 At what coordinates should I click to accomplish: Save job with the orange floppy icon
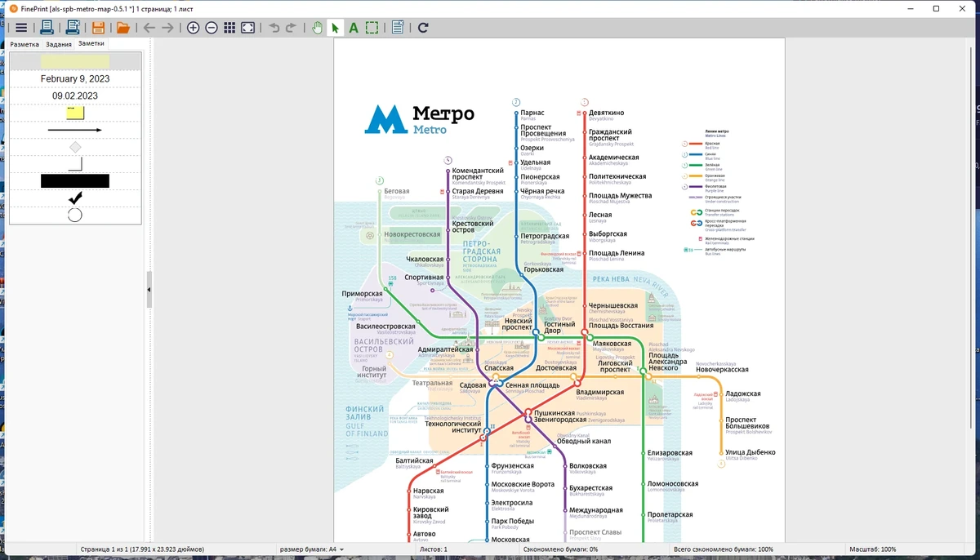[98, 28]
